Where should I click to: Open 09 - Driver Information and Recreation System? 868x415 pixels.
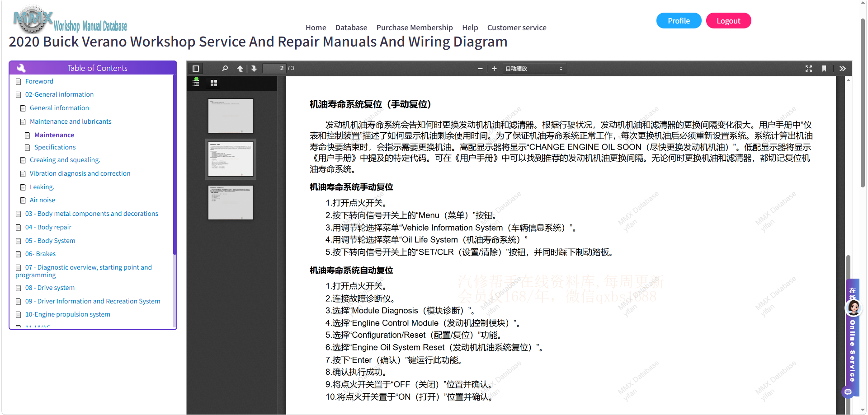[93, 301]
